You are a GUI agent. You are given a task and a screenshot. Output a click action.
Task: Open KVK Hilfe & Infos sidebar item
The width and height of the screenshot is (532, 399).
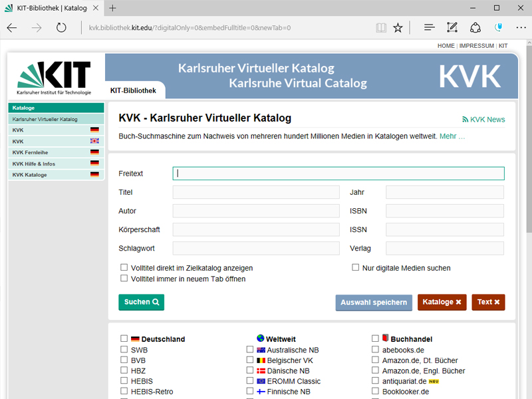56,164
